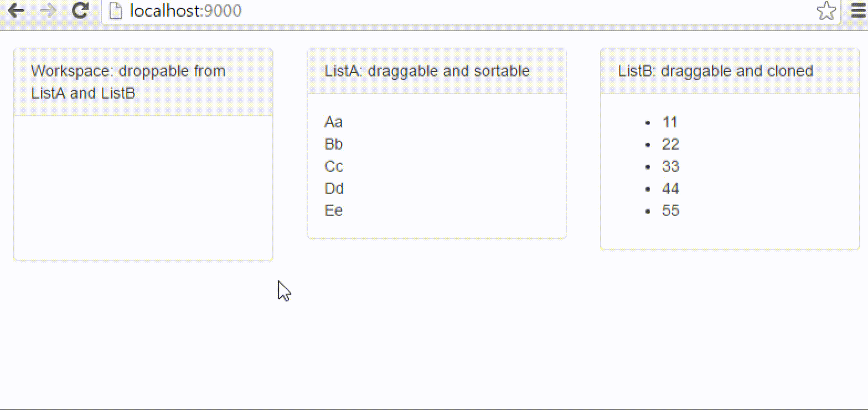Viewport: 868px width, 410px height.
Task: Select item Aa in ListA
Action: coord(334,122)
